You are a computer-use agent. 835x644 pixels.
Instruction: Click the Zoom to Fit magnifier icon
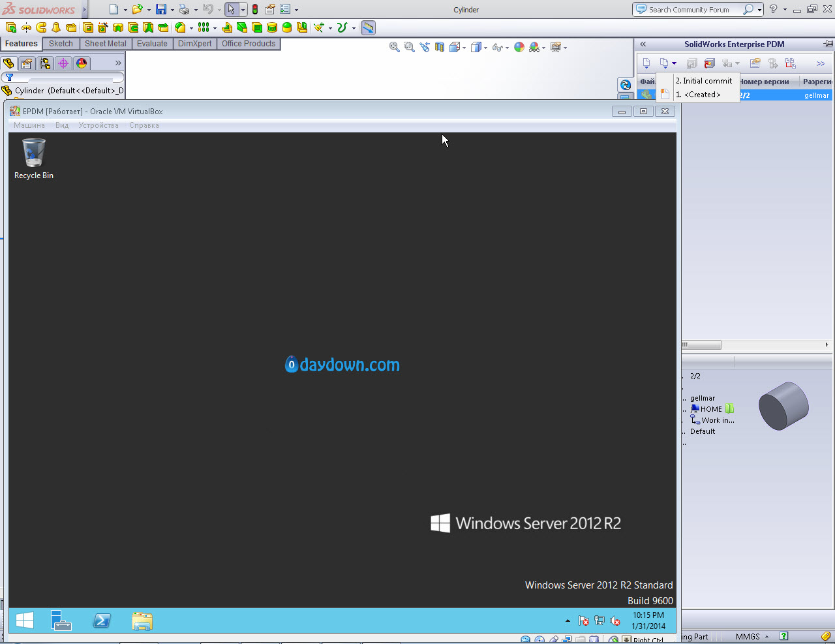tap(395, 47)
